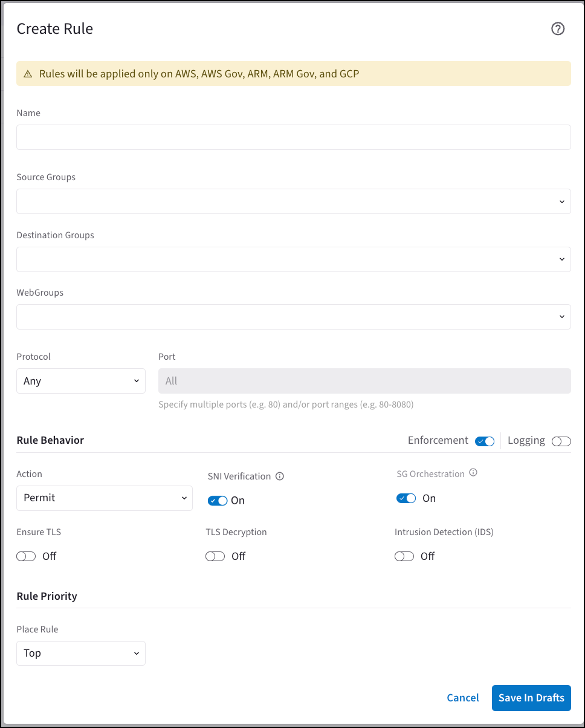The width and height of the screenshot is (585, 728).
Task: Click the SNI Verification info icon
Action: [279, 476]
